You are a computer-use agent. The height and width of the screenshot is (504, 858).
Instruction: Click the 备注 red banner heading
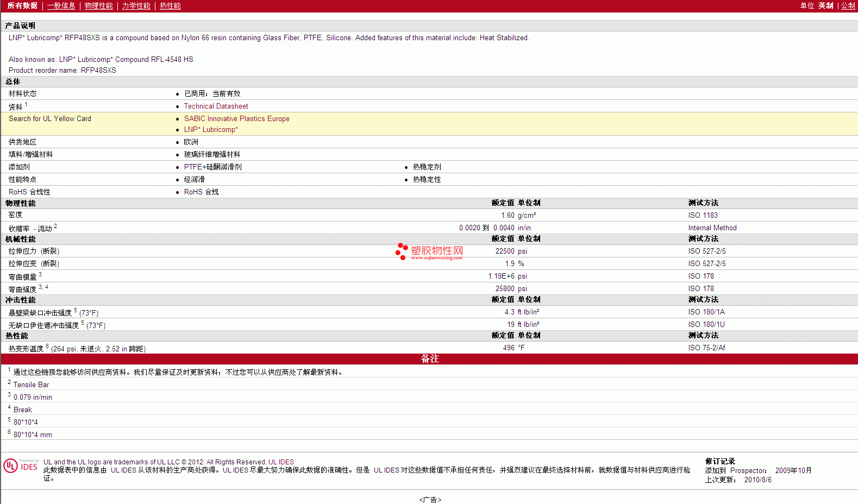(430, 359)
